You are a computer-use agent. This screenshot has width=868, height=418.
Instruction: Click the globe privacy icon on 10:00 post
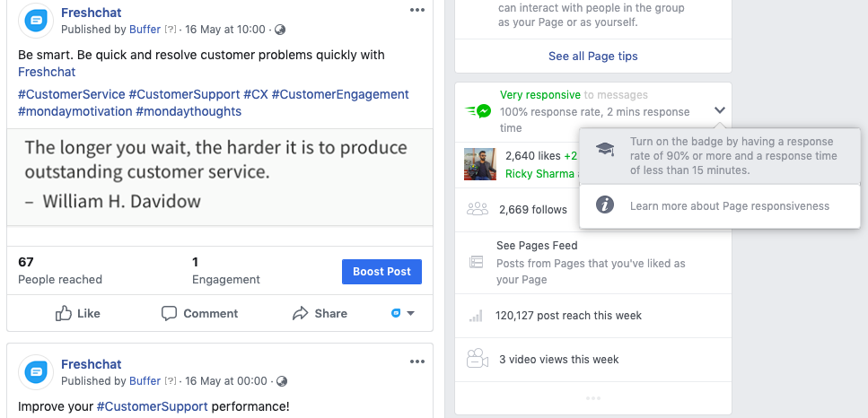coord(280,30)
